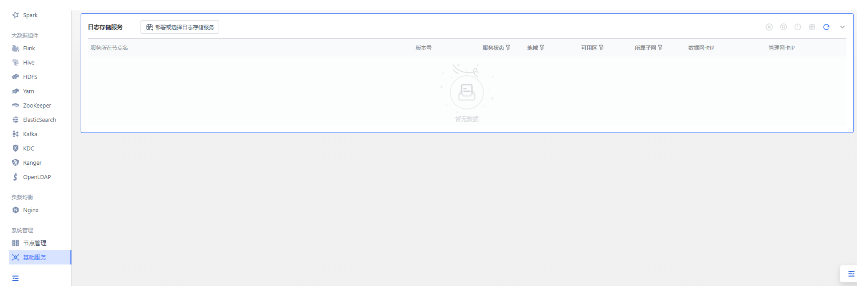Click the start service play icon

click(x=769, y=27)
